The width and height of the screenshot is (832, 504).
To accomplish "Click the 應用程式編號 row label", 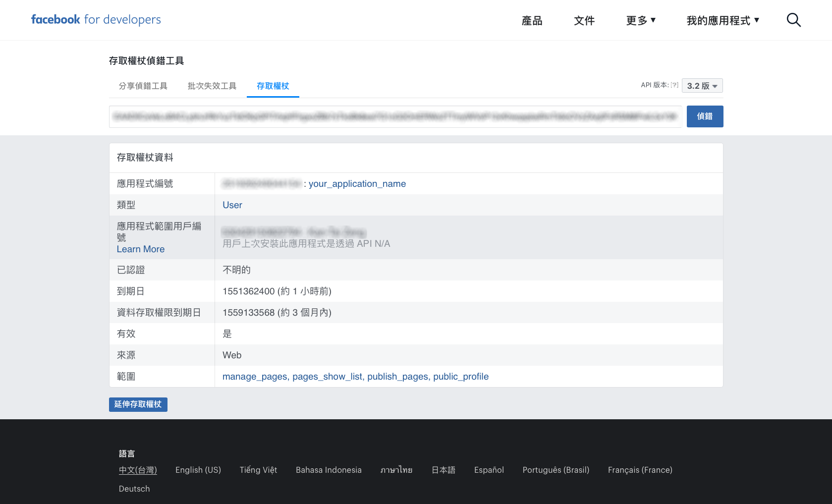I will 145,184.
